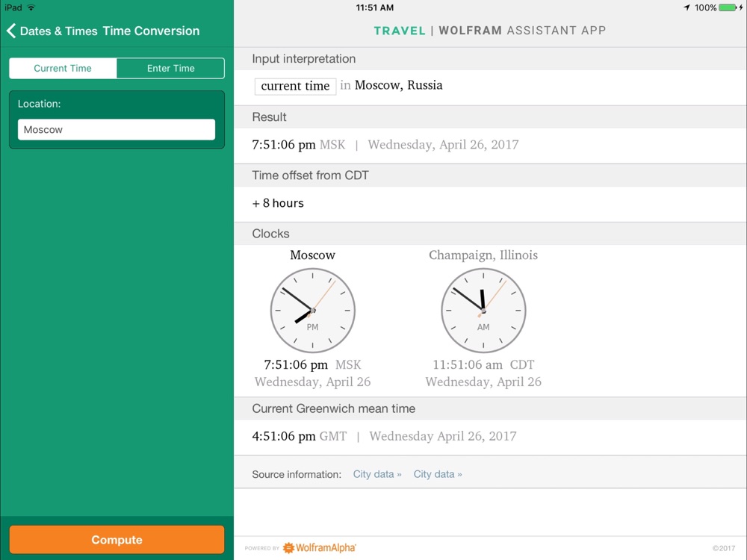Tap the '4:51:06 pm GMT' value
747x560 pixels.
click(x=300, y=436)
